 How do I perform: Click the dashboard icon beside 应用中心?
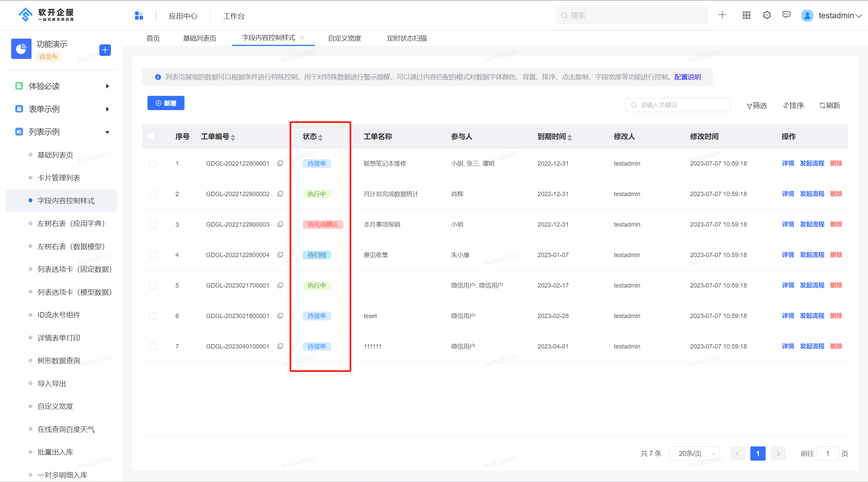click(139, 15)
